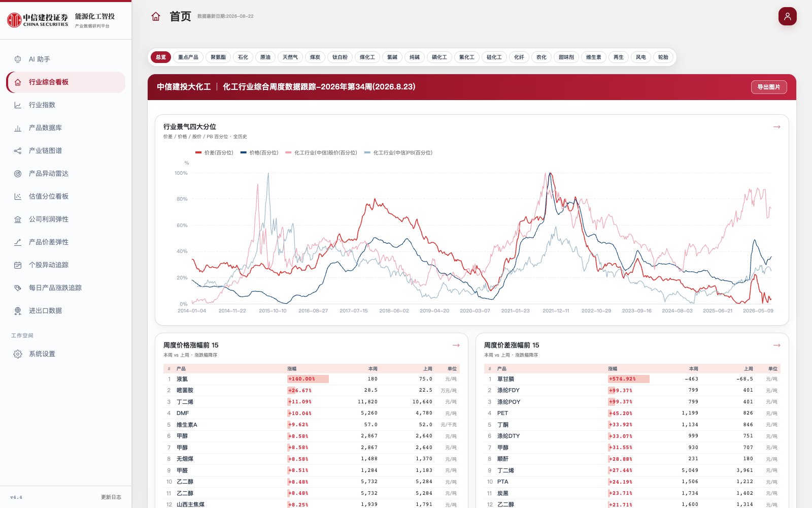
Task: Click the 山西主焦煤 product row
Action: coord(312,504)
